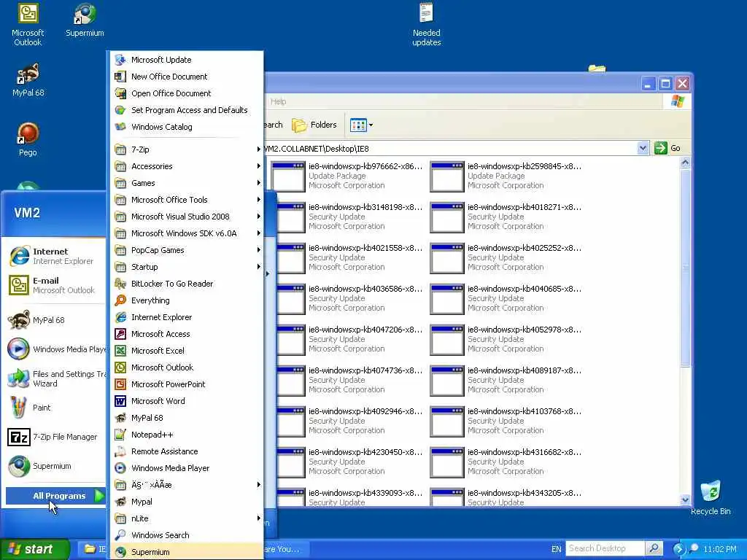Screen dimensions: 747x560
Task: Open pinned Internet Explorer in Start menu
Action: tap(55, 256)
